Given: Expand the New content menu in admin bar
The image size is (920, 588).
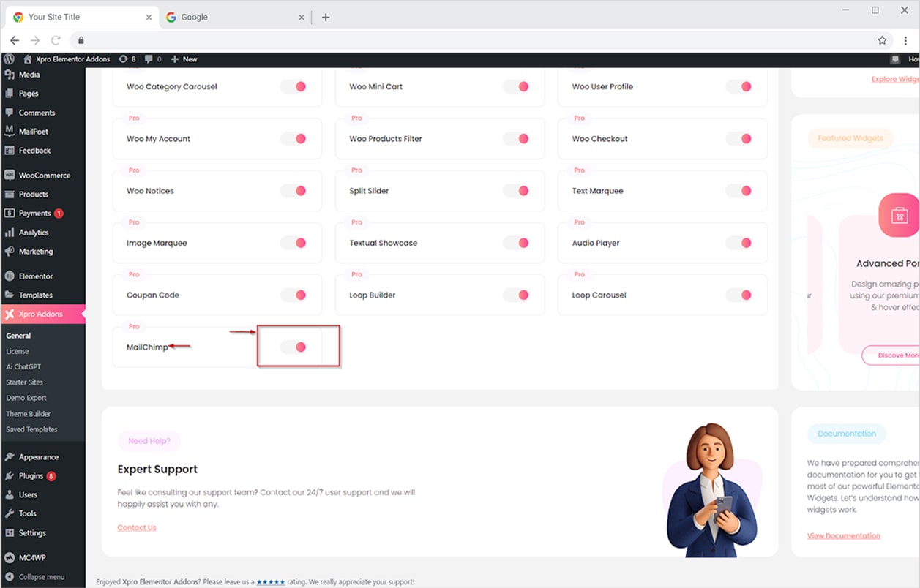Looking at the screenshot, I should (x=184, y=59).
